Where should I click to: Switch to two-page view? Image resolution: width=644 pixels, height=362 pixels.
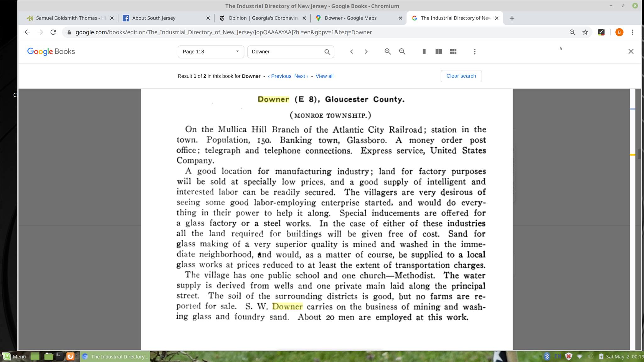pyautogui.click(x=439, y=52)
